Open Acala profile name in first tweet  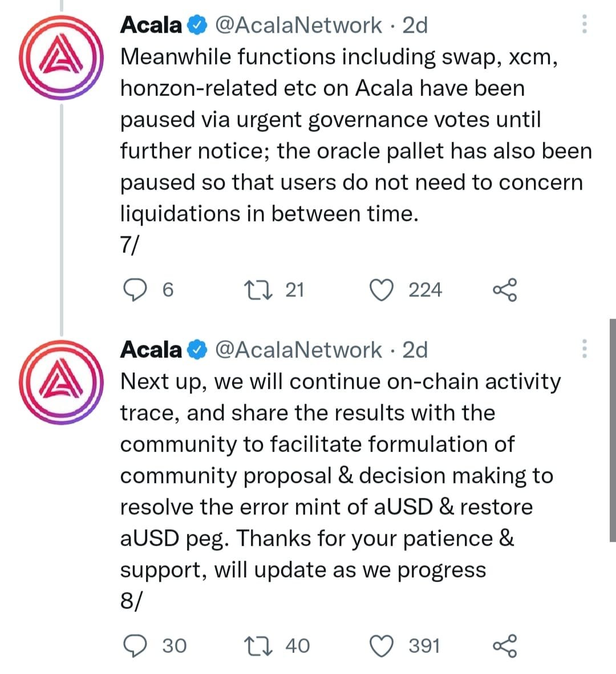pos(151,25)
